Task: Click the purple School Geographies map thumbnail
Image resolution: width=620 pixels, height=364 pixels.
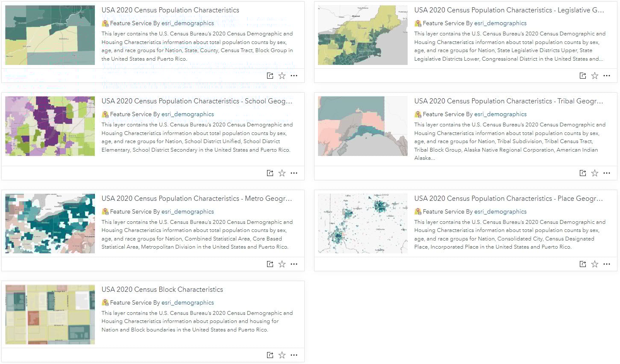Action: point(50,126)
